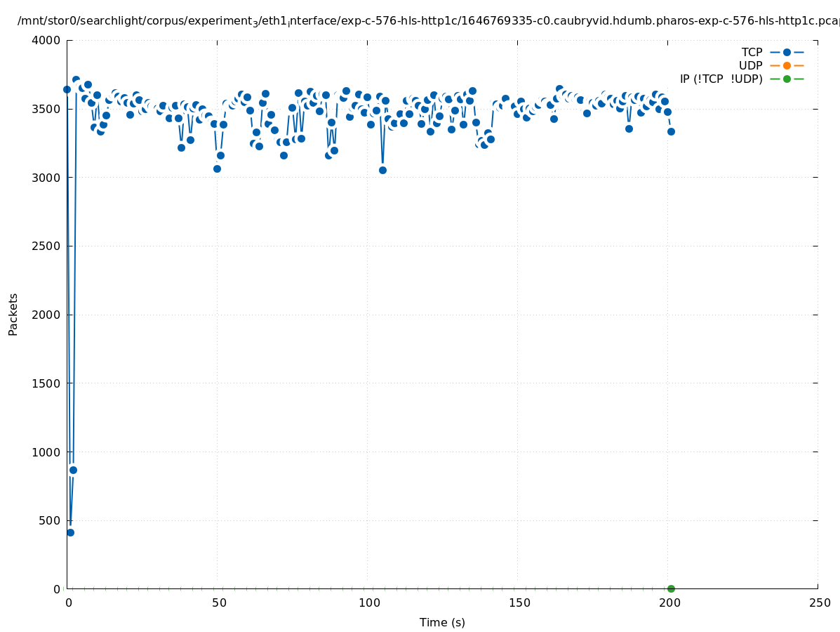The image size is (840, 632).
Task: Click the 4000 tick label on y-axis
Action: click(x=46, y=40)
